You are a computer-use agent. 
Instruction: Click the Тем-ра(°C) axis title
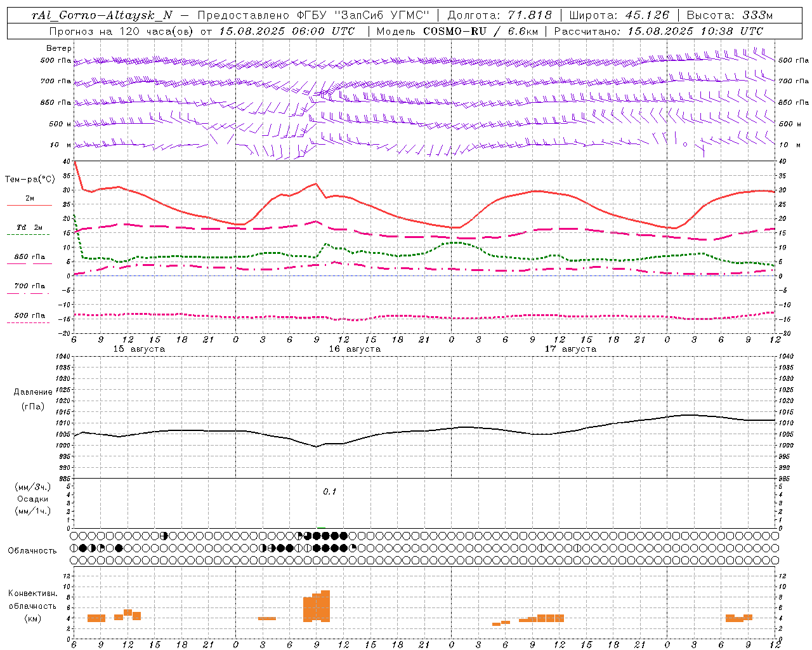29,180
